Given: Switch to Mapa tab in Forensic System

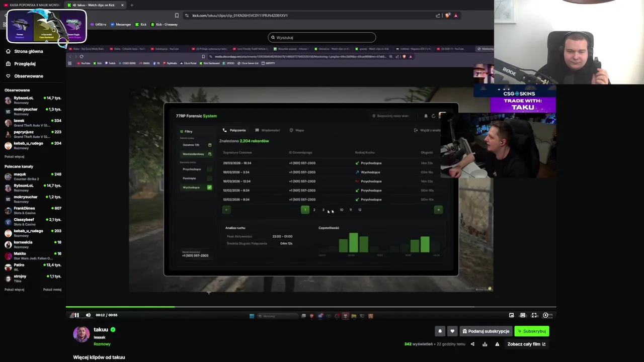Looking at the screenshot, I should [296, 130].
